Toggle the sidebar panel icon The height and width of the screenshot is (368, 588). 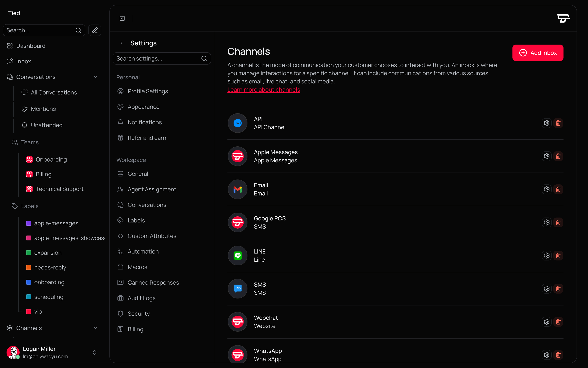tap(122, 18)
